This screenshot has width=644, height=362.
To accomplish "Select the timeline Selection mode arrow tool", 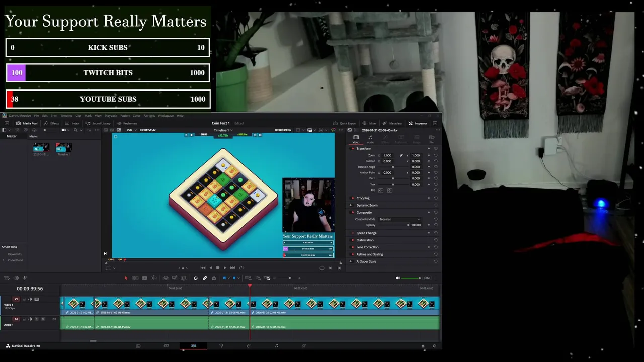I will point(126,278).
